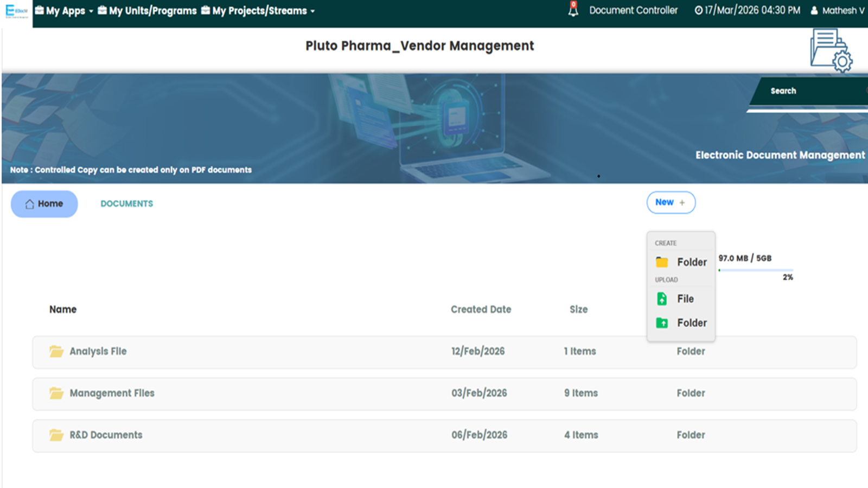Viewport: 868px width, 488px height.
Task: Open the Mathesh V user profile
Action: pos(838,10)
